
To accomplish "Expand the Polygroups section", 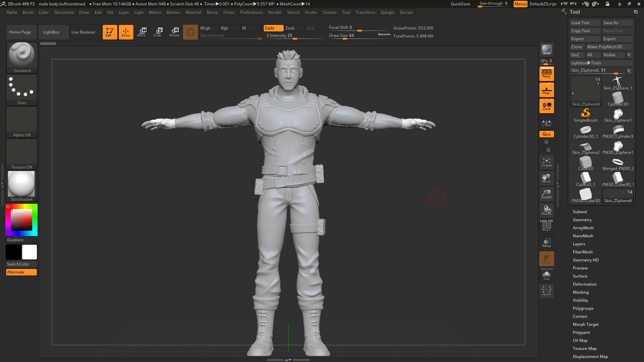I will 583,308.
